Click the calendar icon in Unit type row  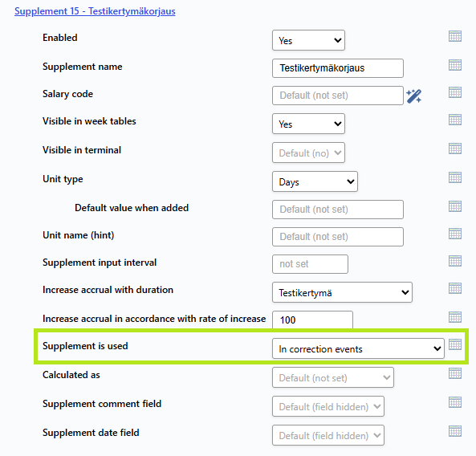coord(455,177)
